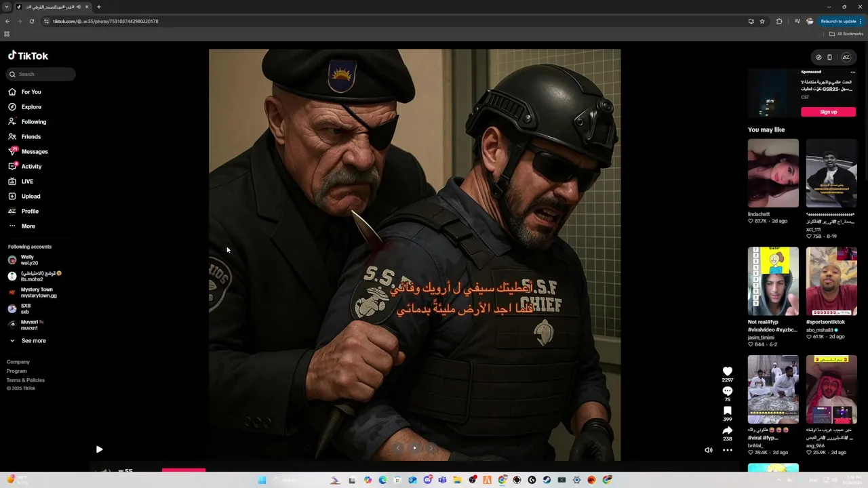Open the Friends page
This screenshot has height=488, width=868.
click(24, 137)
